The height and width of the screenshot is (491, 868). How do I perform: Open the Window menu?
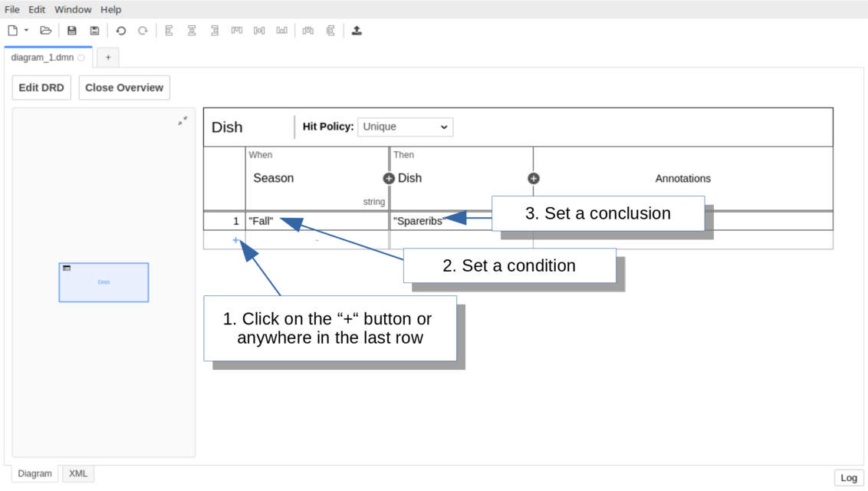73,9
